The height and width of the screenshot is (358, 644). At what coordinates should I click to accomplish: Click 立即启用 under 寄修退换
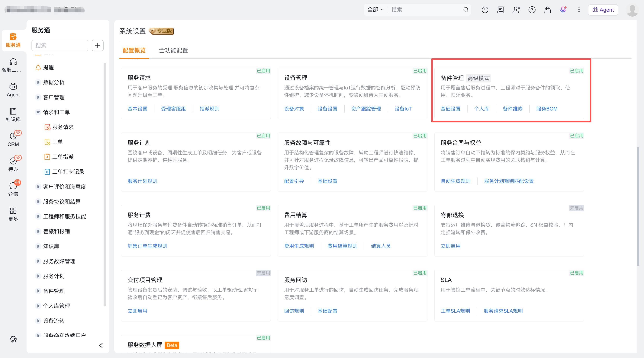tap(450, 246)
